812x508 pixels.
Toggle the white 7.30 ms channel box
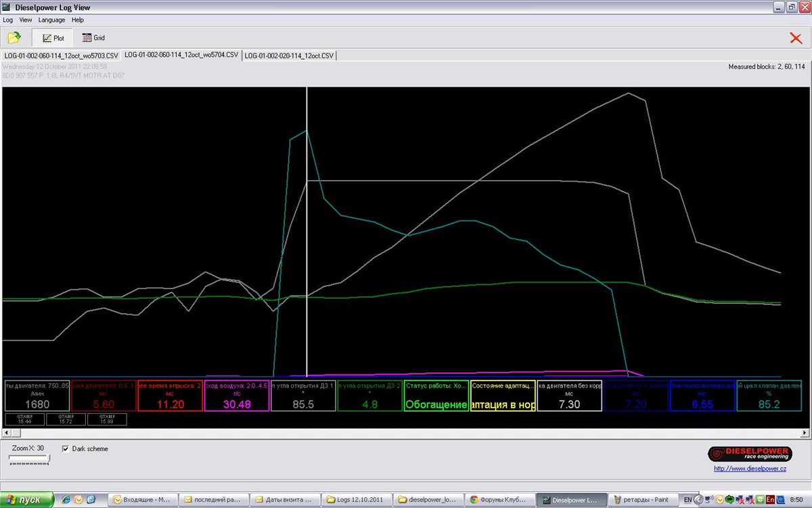(x=569, y=396)
